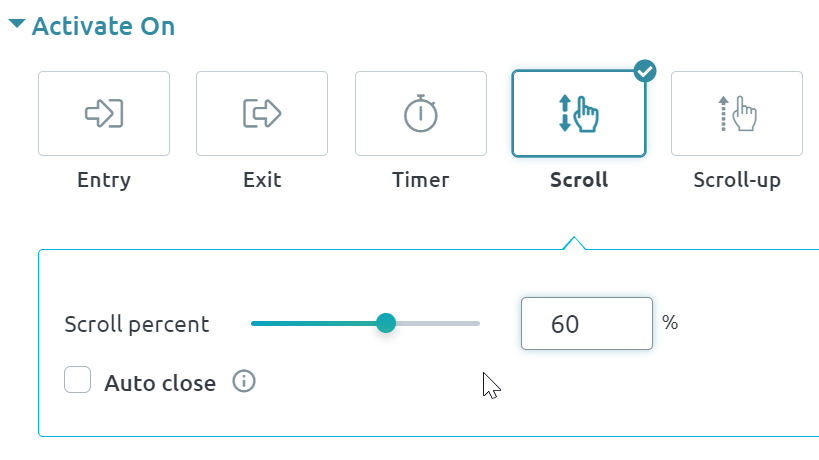Focus the scroll percent field showing 60
Image resolution: width=819 pixels, height=460 pixels.
coord(586,323)
